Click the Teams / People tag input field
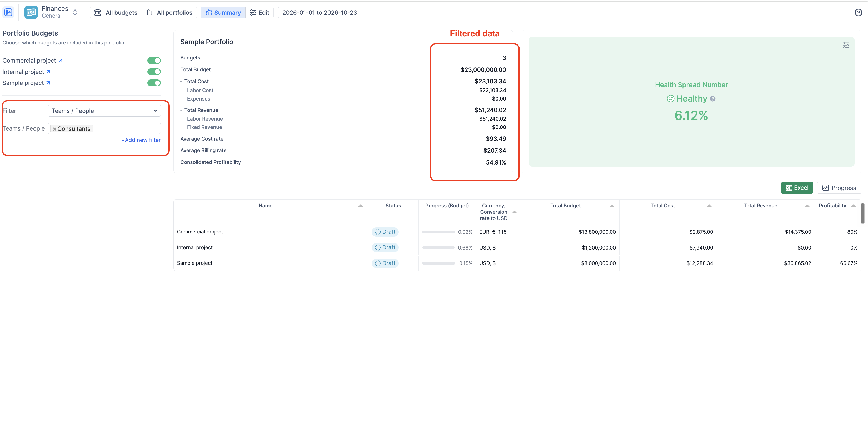This screenshot has width=868, height=428. tap(104, 129)
